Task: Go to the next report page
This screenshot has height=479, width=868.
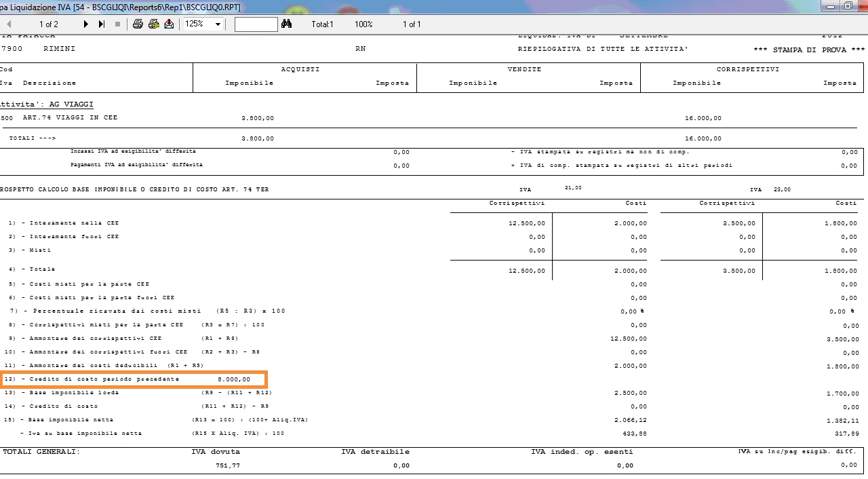Action: coord(86,24)
